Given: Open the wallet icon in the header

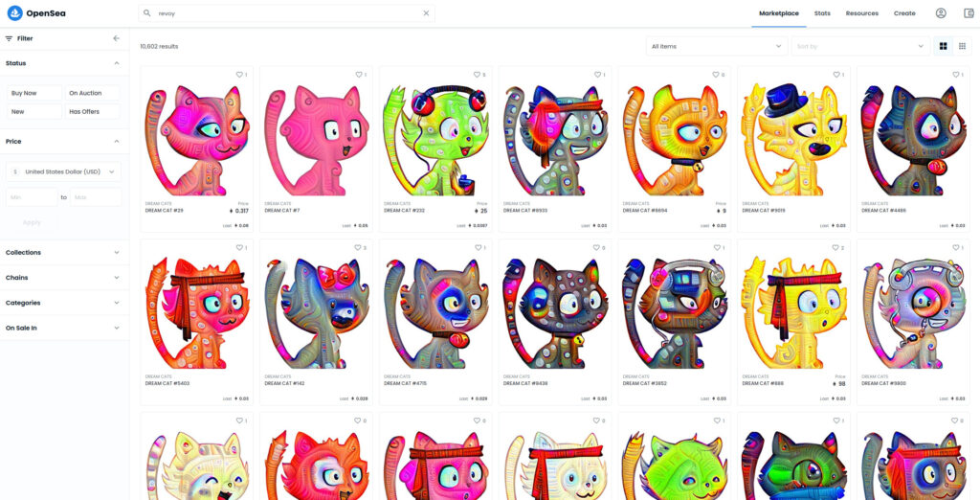Looking at the screenshot, I should [x=969, y=13].
